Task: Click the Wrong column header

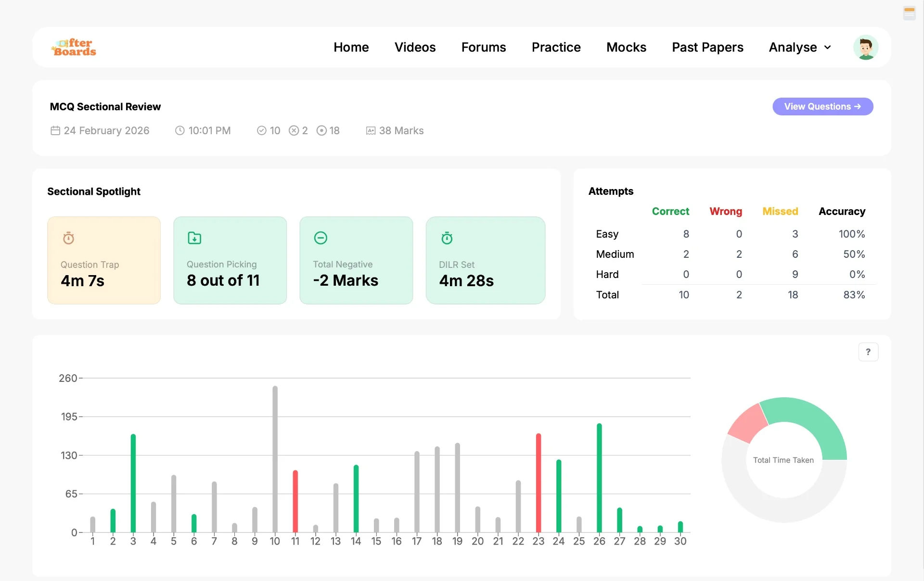Action: click(x=726, y=211)
